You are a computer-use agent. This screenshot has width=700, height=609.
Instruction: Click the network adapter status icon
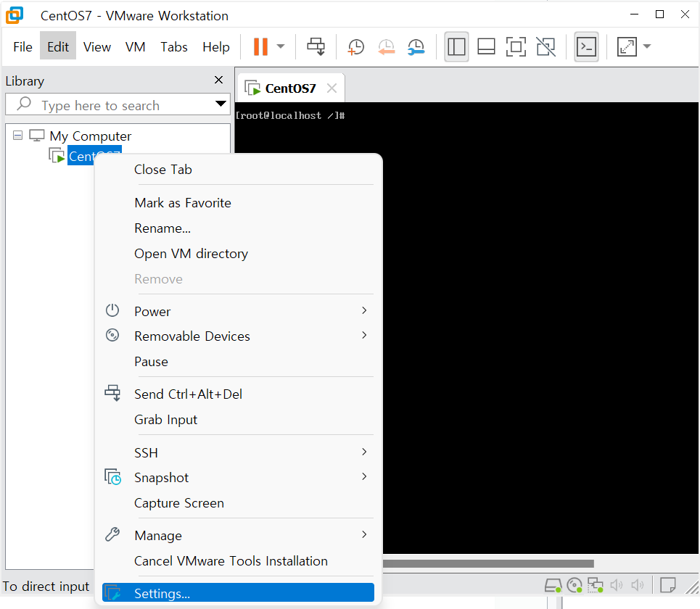pyautogui.click(x=595, y=585)
